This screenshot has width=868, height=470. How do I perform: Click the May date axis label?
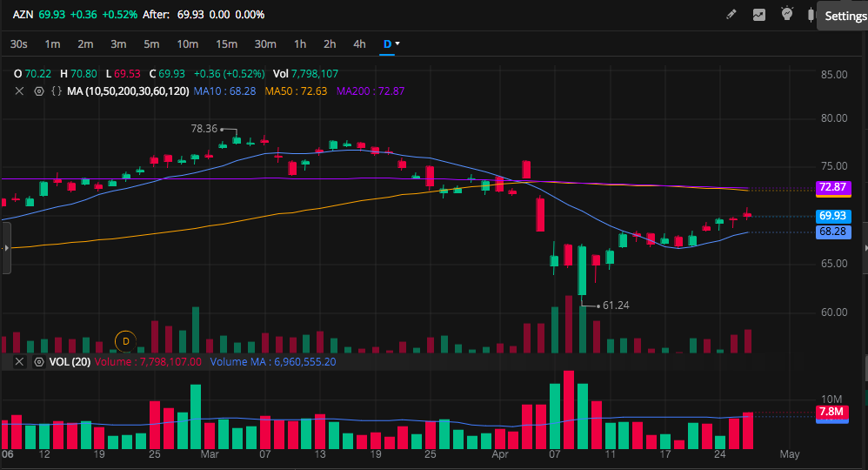point(790,454)
